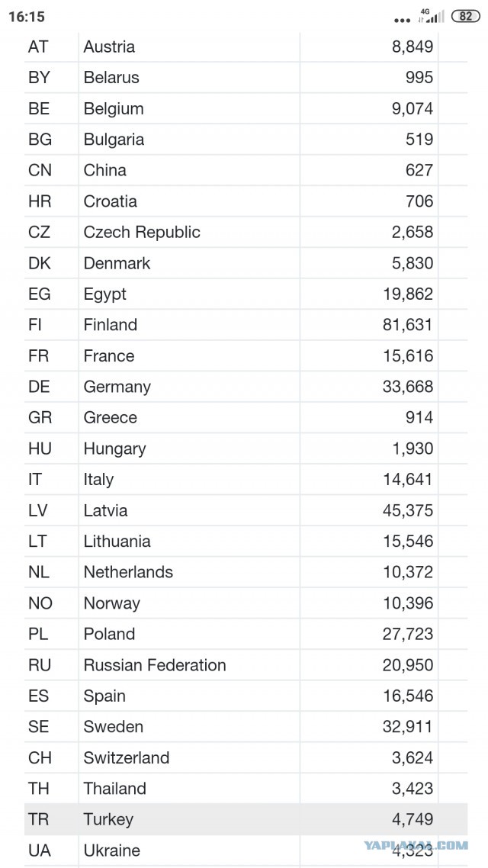
Task: Select the RU country code cell
Action: coord(40,665)
